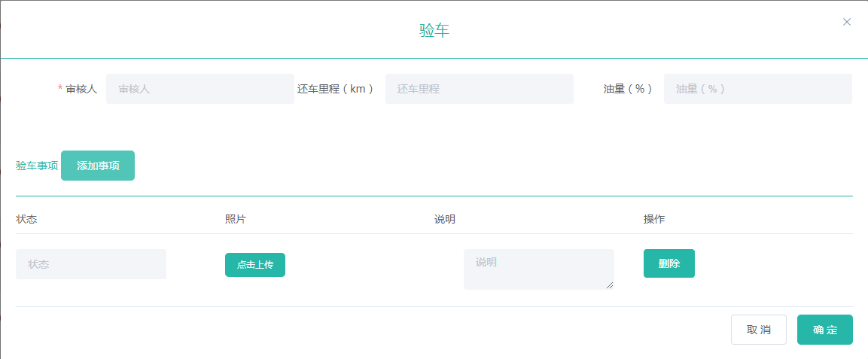Select the 操作 column header
The height and width of the screenshot is (359, 868).
point(654,219)
